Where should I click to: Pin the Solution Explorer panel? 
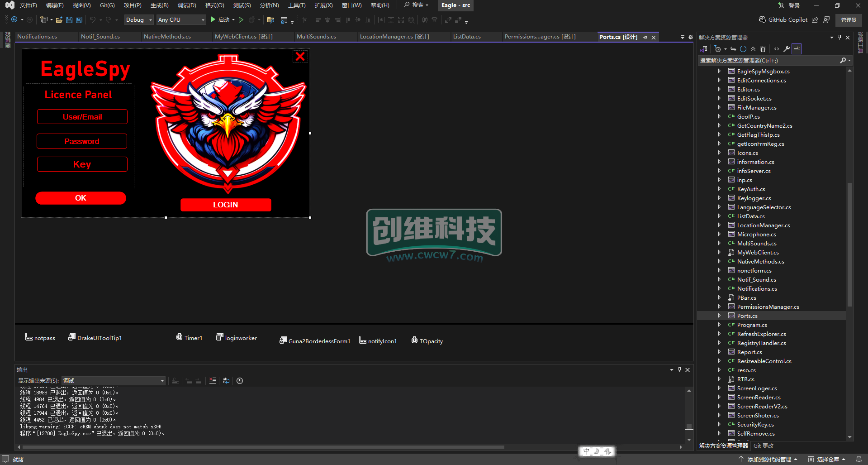click(840, 37)
